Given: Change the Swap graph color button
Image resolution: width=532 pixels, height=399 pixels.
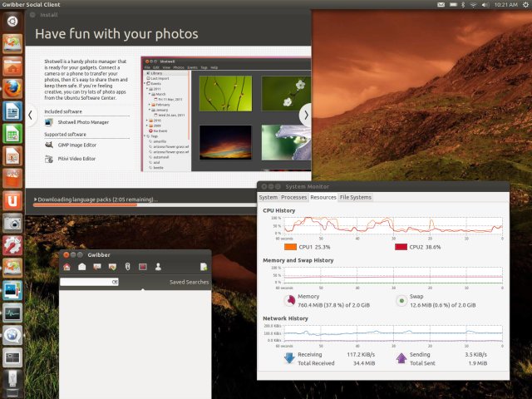Looking at the screenshot, I should [x=401, y=300].
